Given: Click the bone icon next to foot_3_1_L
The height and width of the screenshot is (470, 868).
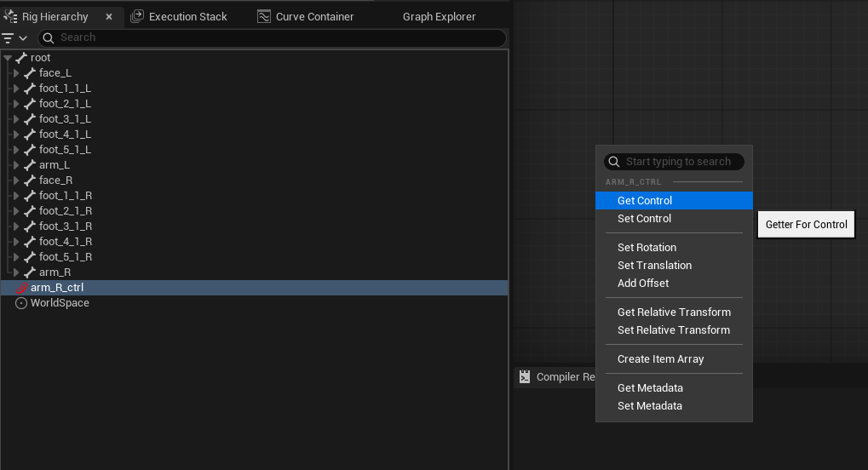Looking at the screenshot, I should click(x=30, y=119).
